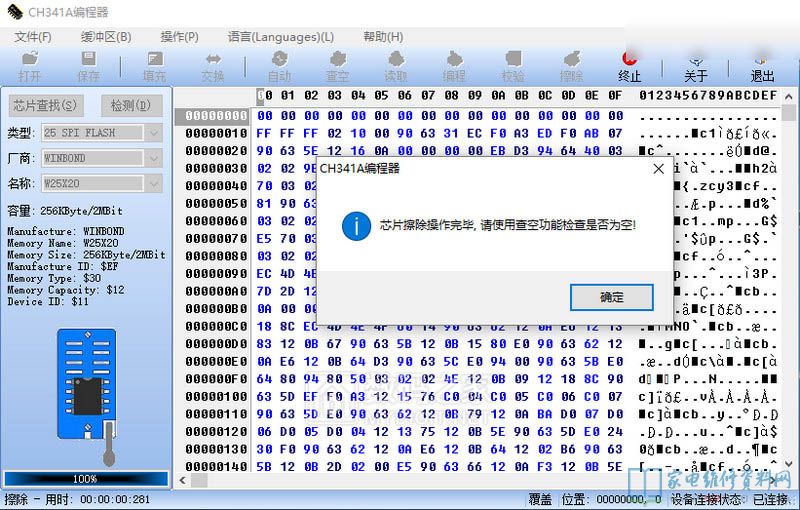Open the 名称 chip name dropdown
The width and height of the screenshot is (800, 510).
154,183
